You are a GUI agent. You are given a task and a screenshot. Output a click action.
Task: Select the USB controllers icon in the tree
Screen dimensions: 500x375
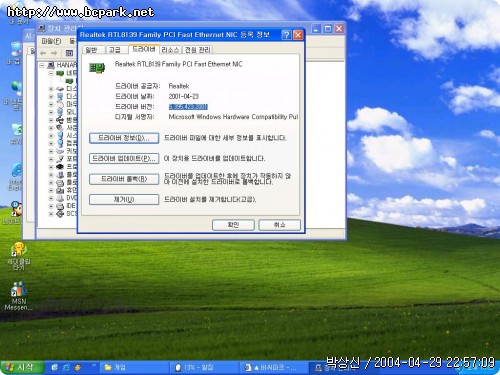[60, 120]
